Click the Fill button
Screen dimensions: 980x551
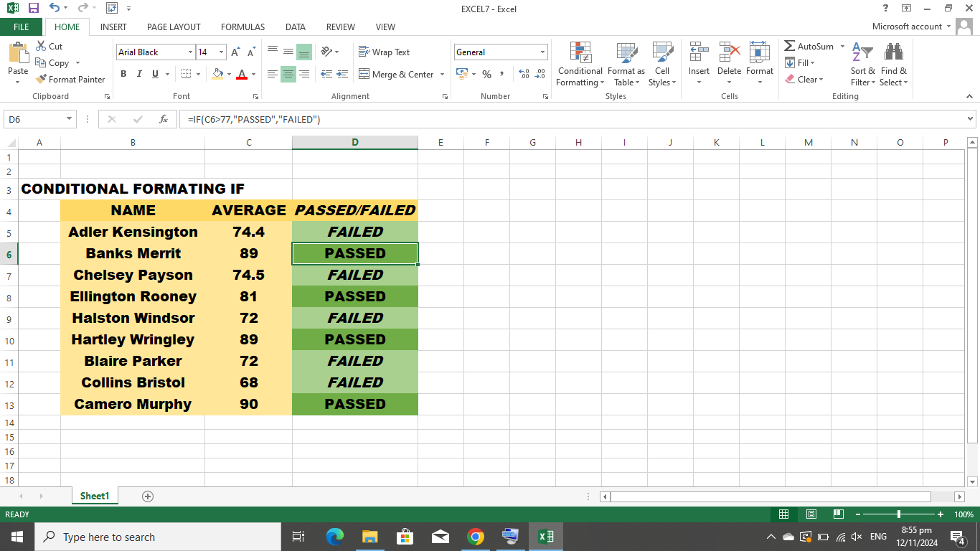coord(799,63)
